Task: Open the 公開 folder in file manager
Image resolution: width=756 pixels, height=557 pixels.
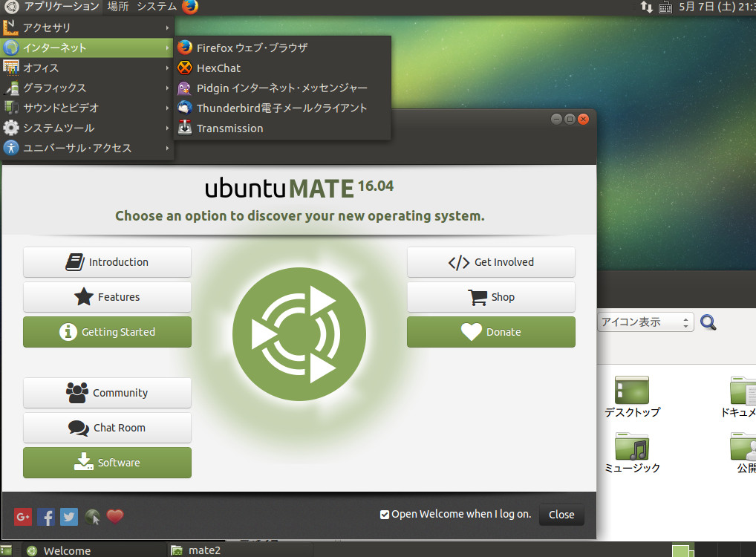Action: (x=743, y=453)
